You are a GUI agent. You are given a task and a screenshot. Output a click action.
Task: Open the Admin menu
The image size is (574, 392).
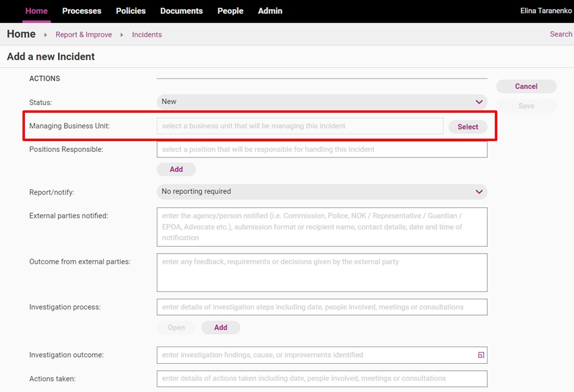270,11
